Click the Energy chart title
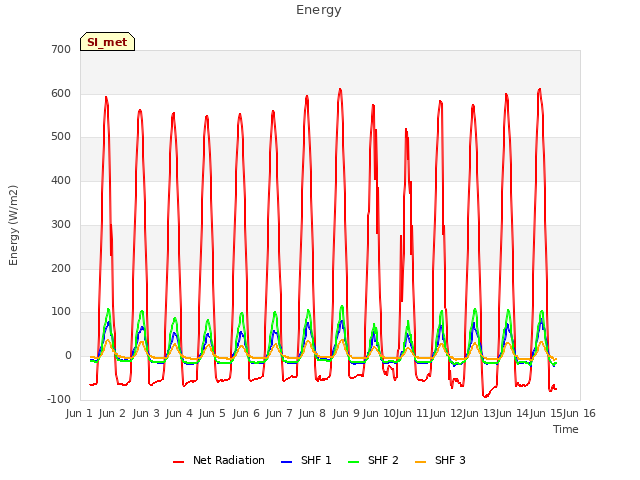The width and height of the screenshot is (640, 480). pos(319,10)
